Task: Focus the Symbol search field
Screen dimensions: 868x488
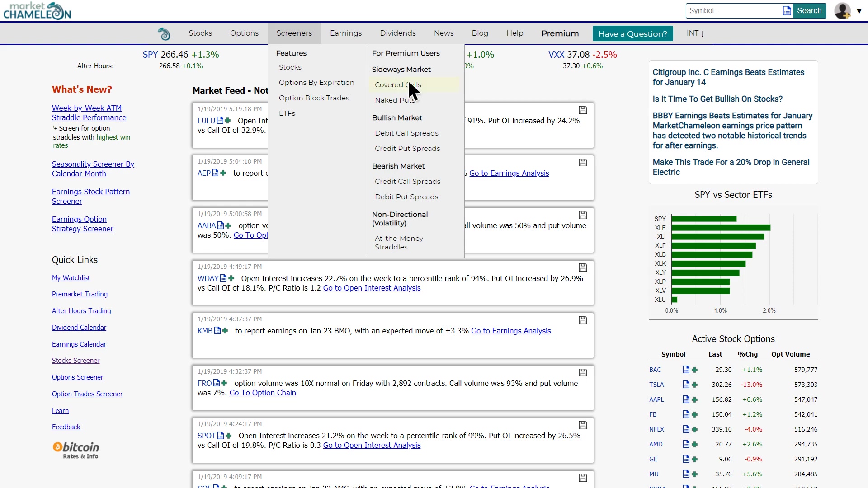Action: click(734, 11)
